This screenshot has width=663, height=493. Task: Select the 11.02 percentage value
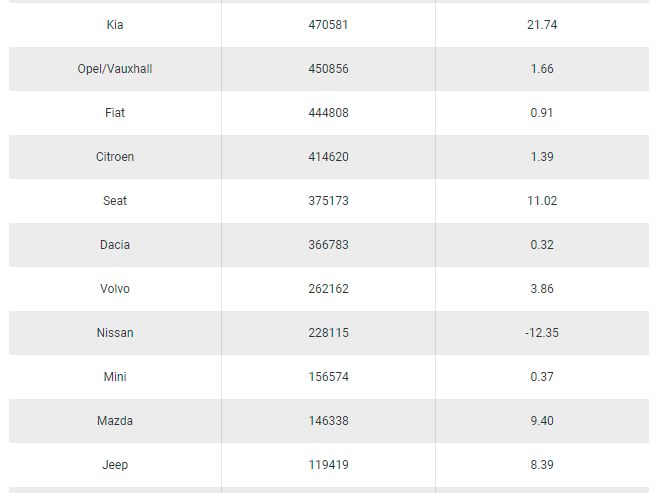click(x=541, y=201)
